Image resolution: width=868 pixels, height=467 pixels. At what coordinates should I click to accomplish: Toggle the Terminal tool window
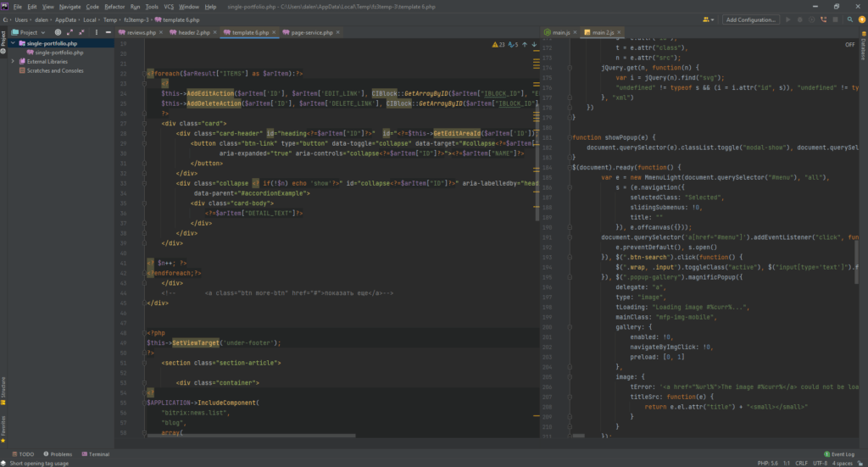[95, 454]
